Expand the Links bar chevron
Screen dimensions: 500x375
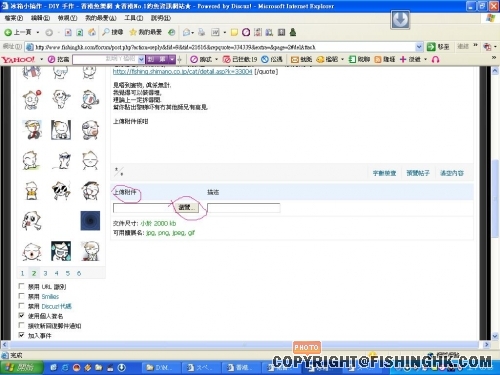pos(475,45)
